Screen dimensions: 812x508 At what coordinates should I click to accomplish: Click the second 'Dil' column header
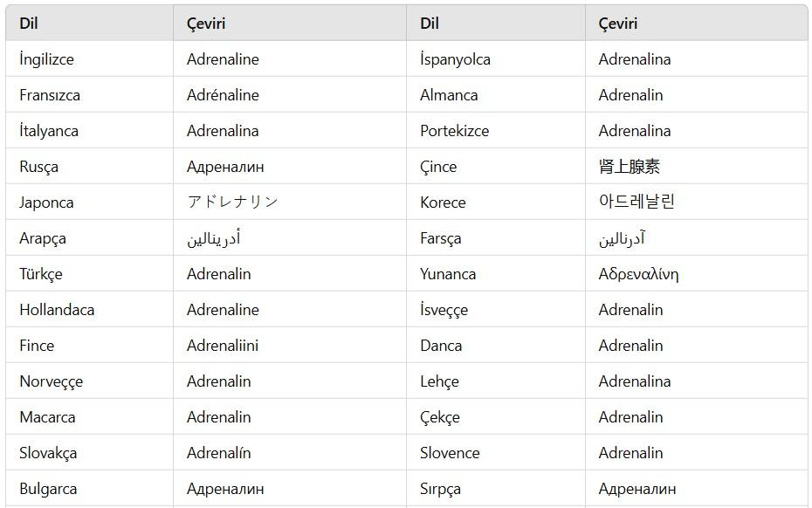[429, 24]
